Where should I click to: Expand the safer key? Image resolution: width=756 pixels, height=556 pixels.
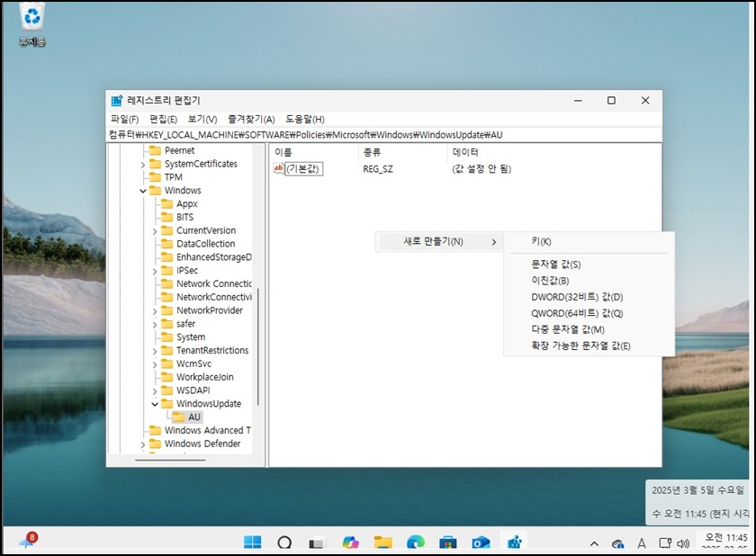[x=155, y=325]
